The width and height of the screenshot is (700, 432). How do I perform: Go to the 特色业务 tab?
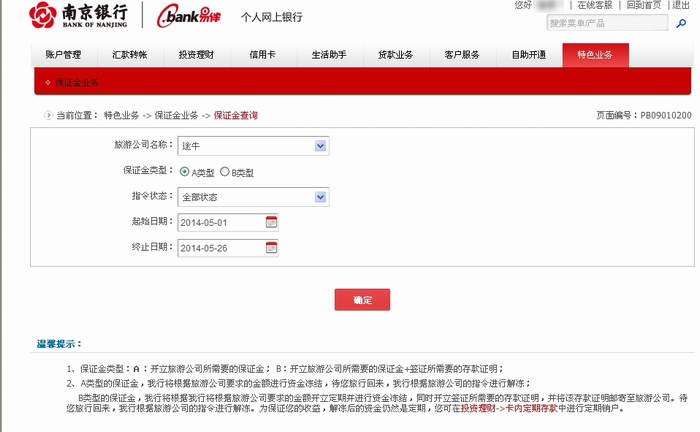[595, 56]
